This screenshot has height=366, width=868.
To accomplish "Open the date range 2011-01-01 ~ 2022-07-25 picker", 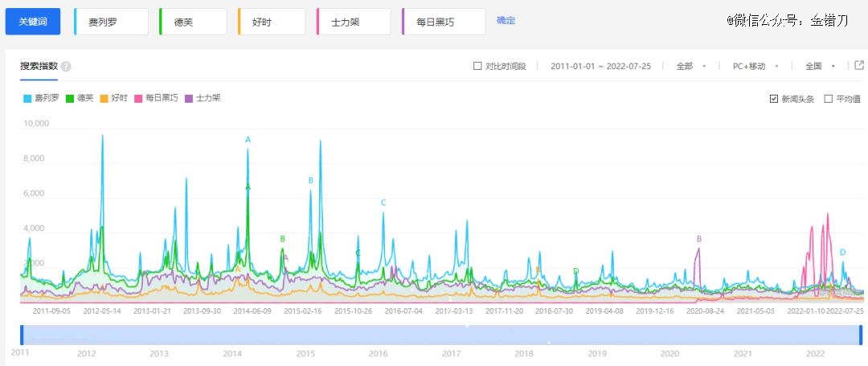I will pyautogui.click(x=600, y=67).
